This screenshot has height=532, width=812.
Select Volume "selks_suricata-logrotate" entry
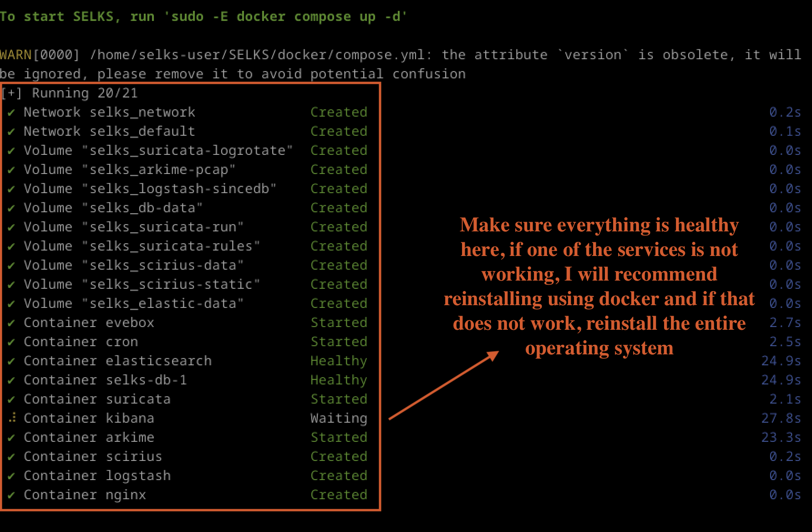click(158, 151)
